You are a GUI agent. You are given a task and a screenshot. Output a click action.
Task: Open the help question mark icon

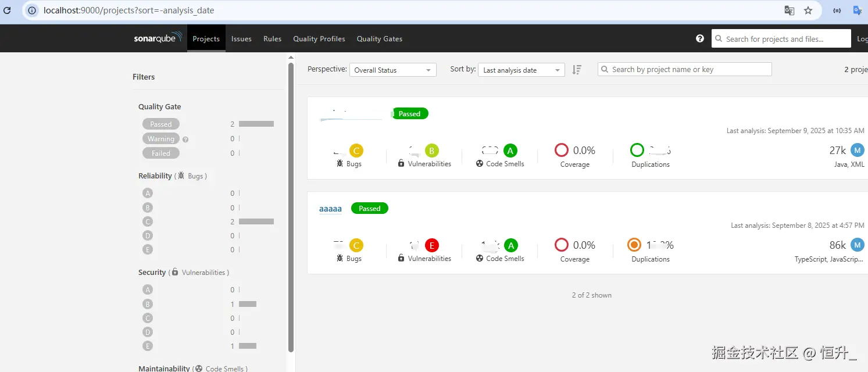pos(700,38)
